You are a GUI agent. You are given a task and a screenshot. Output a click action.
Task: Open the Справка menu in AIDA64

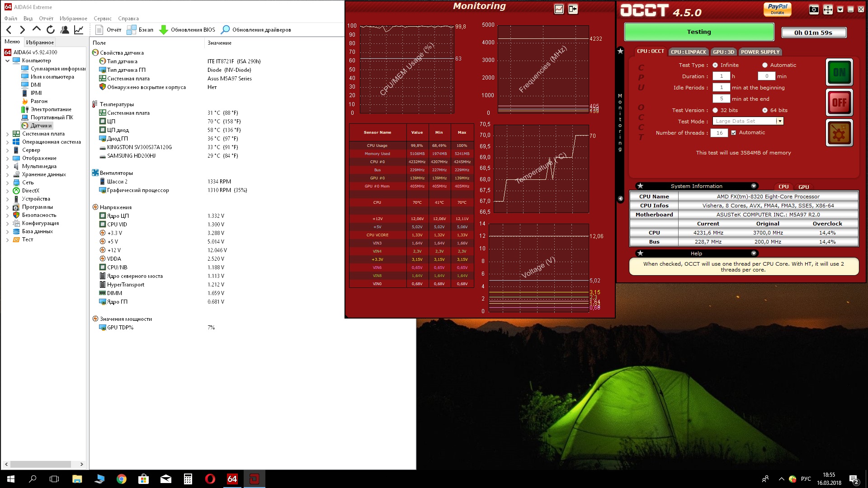pos(128,19)
